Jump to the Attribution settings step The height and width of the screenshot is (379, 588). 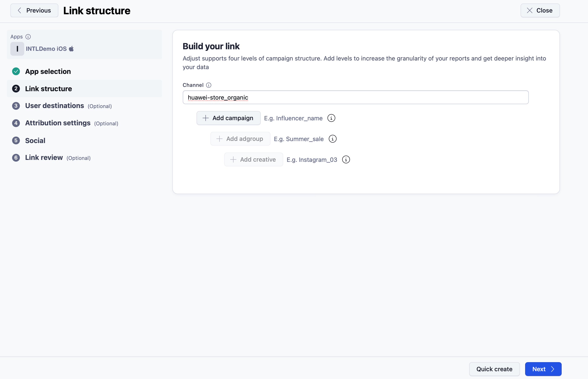pyautogui.click(x=58, y=123)
